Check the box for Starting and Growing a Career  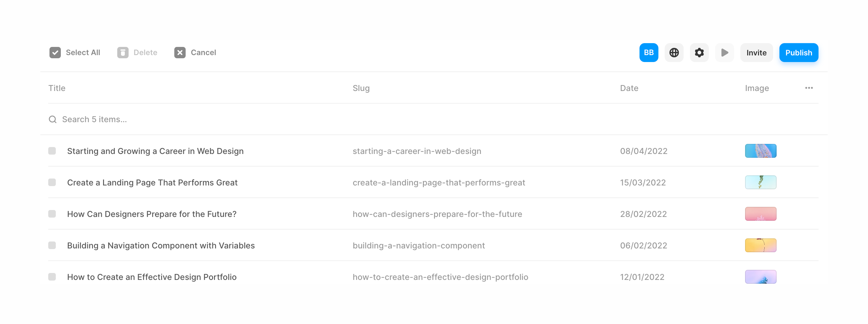[x=52, y=151]
